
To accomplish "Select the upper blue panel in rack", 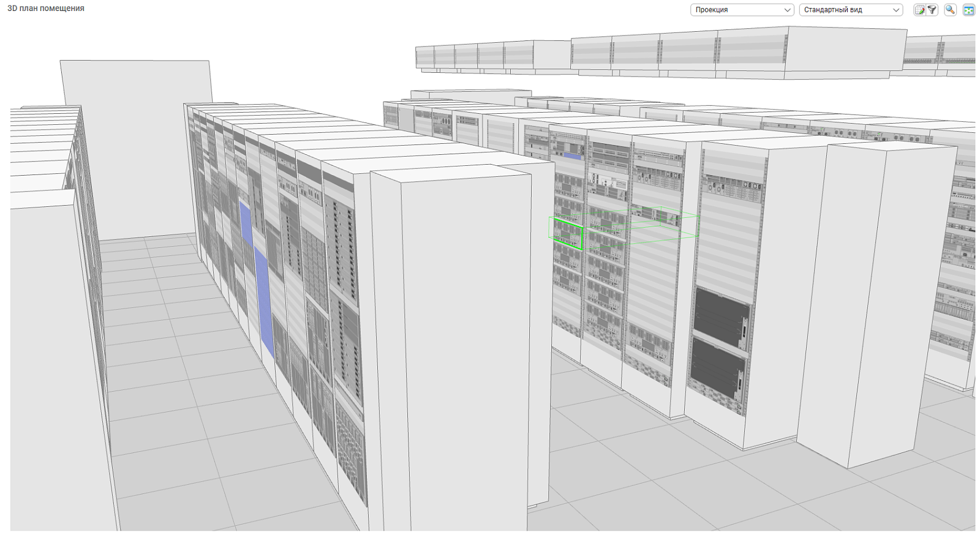I will 246,225.
